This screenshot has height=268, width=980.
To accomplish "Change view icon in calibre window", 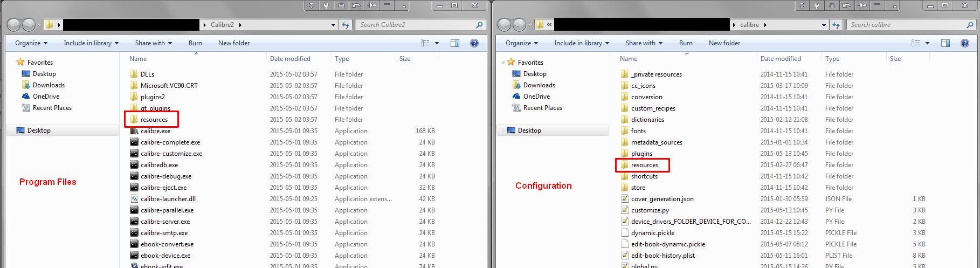I will [x=916, y=43].
